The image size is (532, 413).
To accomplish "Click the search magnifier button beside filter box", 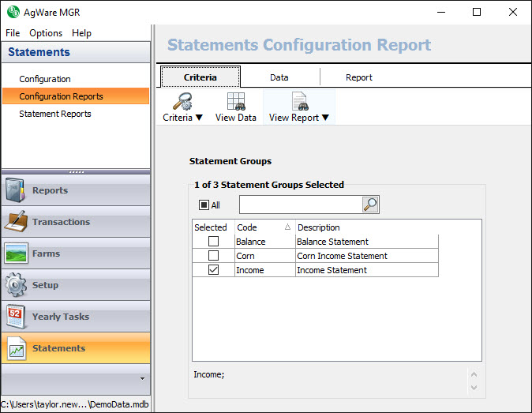I will click(369, 205).
